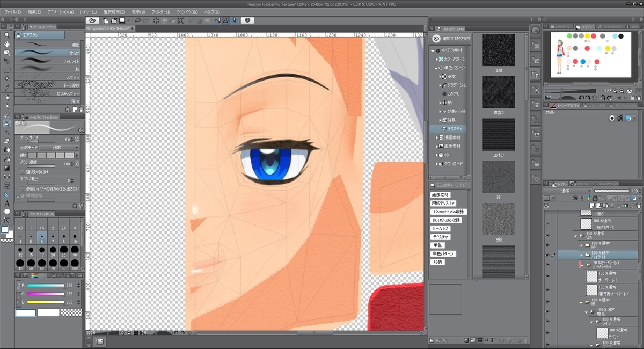
Task: Click the Save icon in command bar
Action: 122,20
